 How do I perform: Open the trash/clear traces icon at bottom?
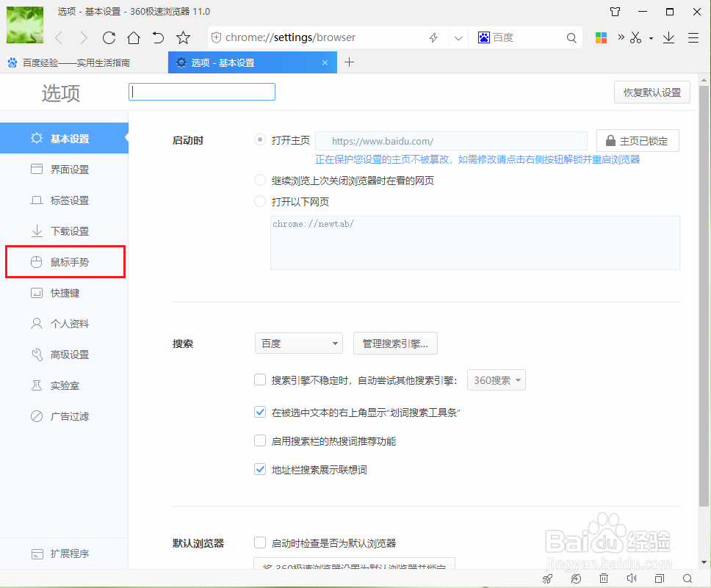(x=604, y=578)
